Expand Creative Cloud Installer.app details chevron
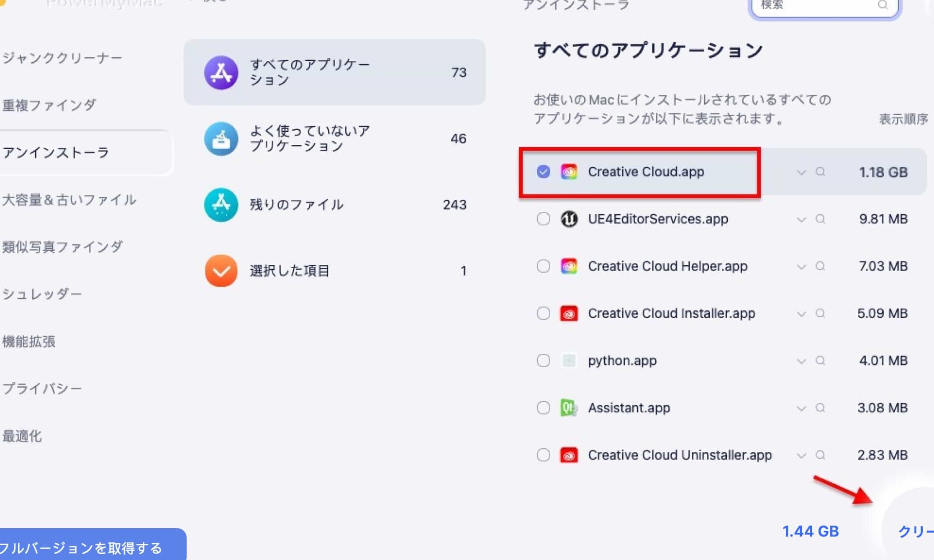This screenshot has height=560, width=934. coord(801,314)
